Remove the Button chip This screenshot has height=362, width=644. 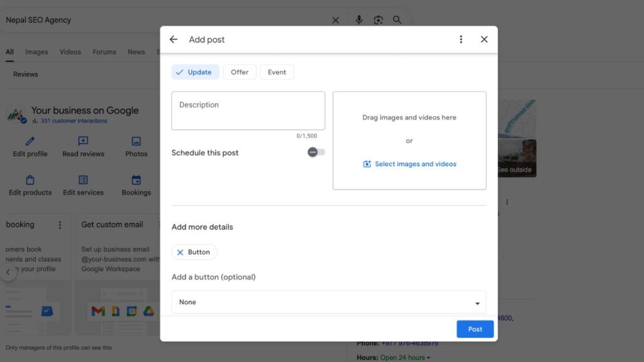tap(180, 252)
